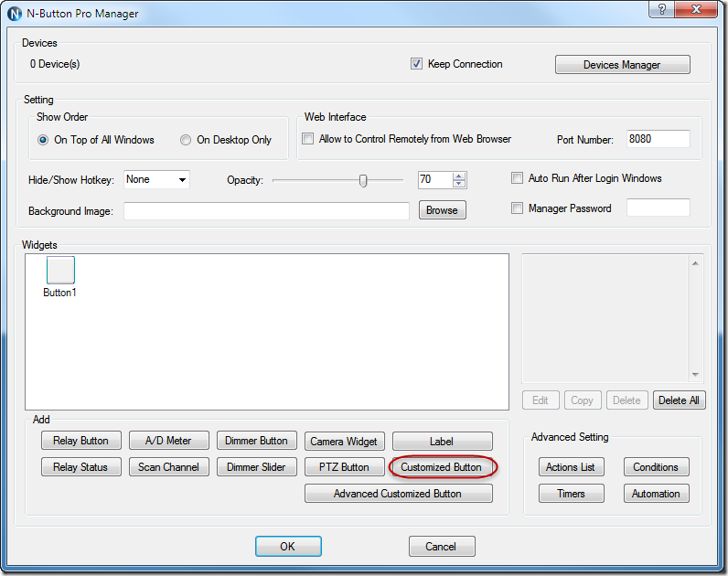Click the greyed-out Copy button
The image size is (728, 576).
point(583,400)
